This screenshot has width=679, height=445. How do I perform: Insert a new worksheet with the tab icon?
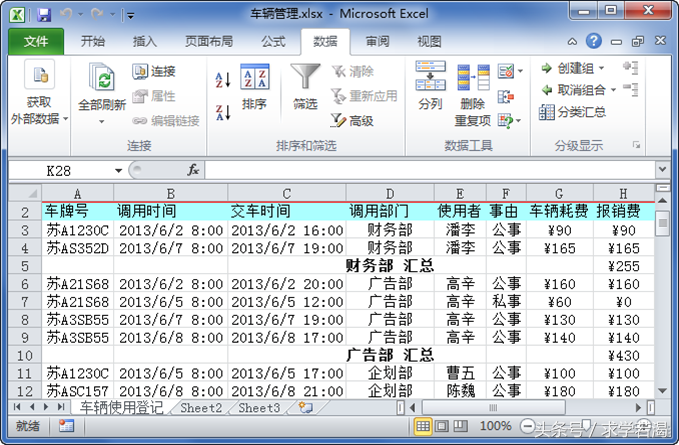(305, 407)
